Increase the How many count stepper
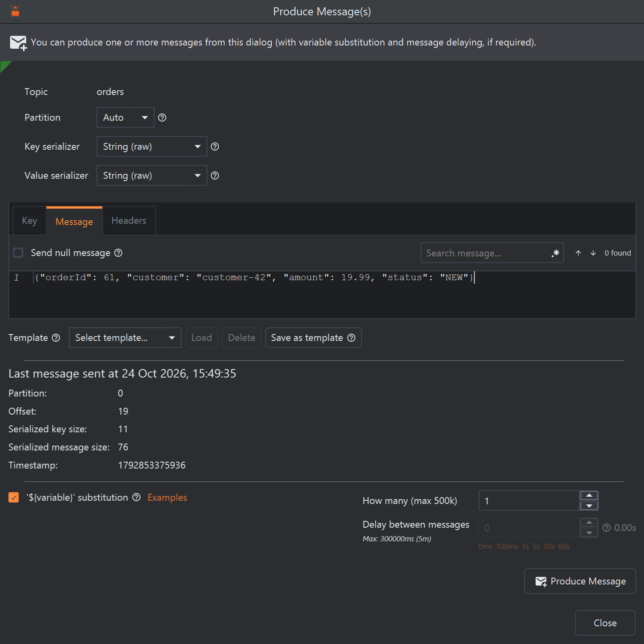Screen dimensions: 644x644 589,495
